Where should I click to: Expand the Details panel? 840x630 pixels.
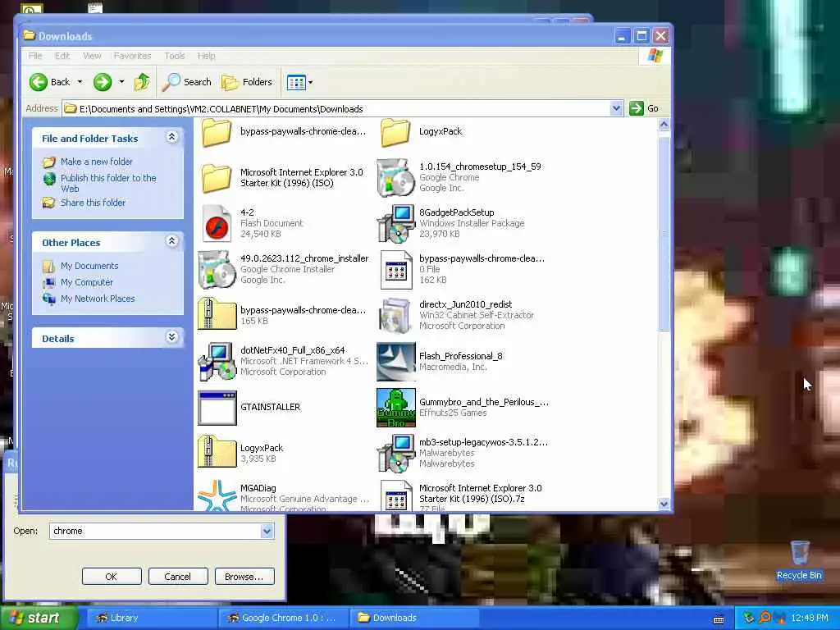tap(171, 337)
